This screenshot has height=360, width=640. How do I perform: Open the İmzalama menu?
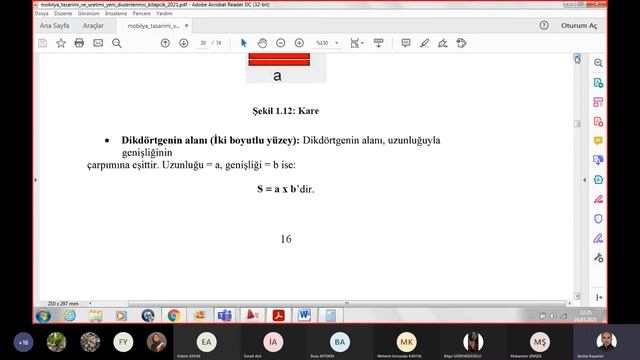click(116, 13)
